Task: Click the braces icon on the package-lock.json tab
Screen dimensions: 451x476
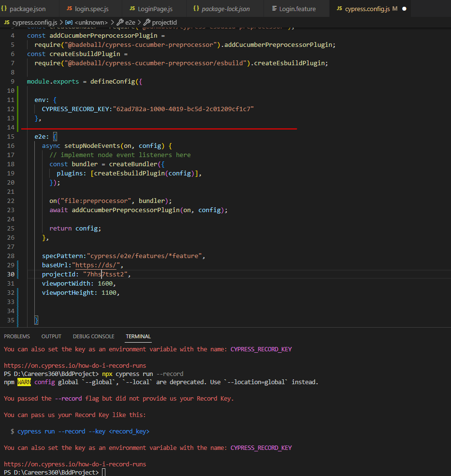Action: [x=195, y=8]
